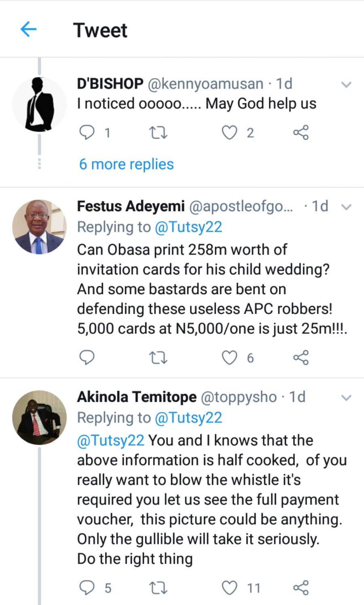The image size is (364, 605).
Task: Retweet Festus Adeyemi's tweet
Action: click(x=158, y=357)
